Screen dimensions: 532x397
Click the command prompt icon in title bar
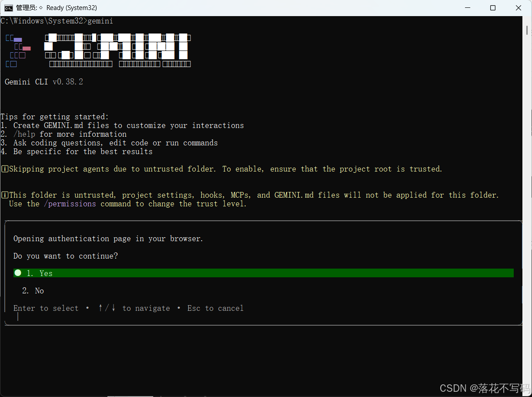click(8, 8)
